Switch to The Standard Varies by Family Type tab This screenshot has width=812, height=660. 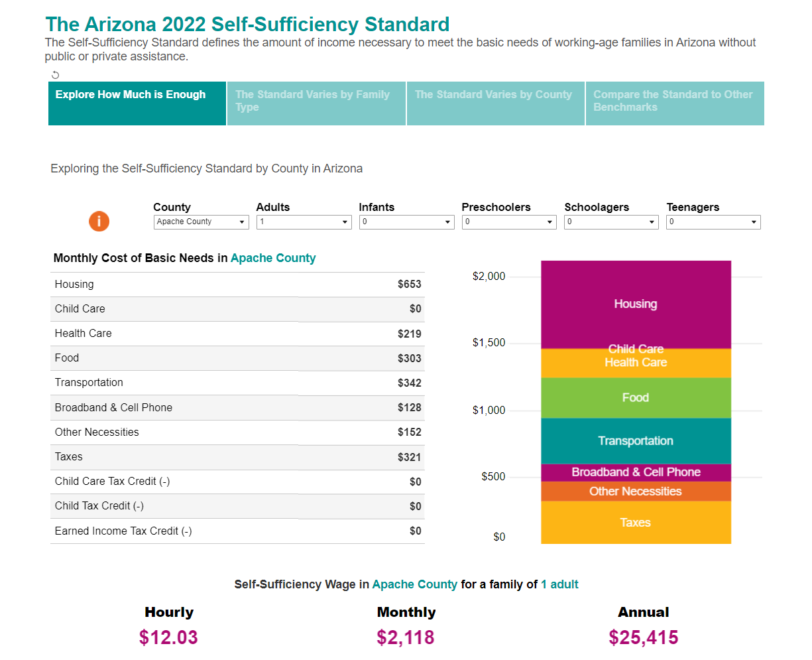[316, 103]
